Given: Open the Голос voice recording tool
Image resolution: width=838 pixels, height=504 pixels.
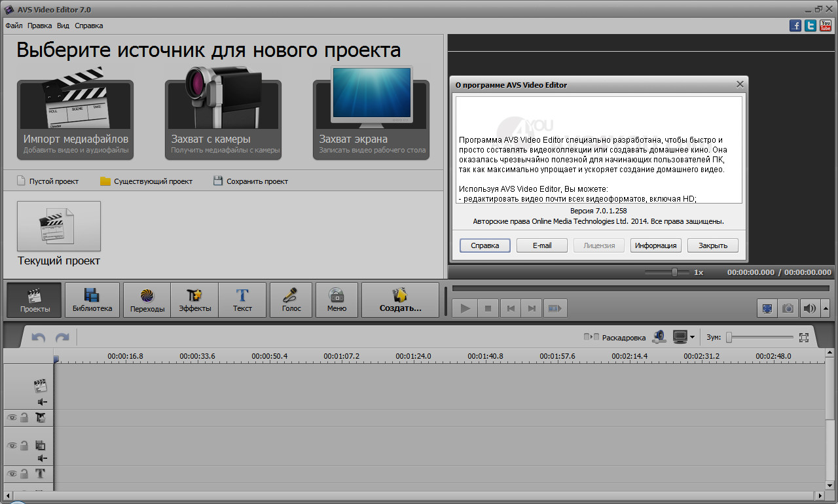Looking at the screenshot, I should pyautogui.click(x=291, y=300).
